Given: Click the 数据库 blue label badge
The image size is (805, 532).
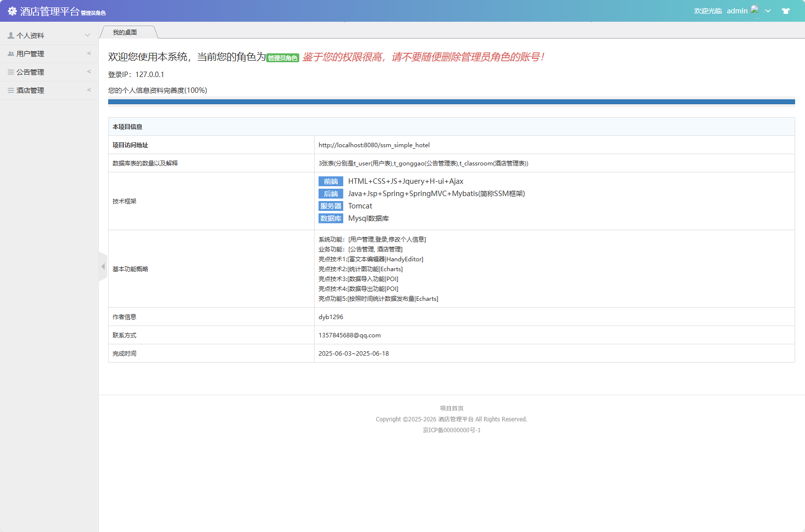Looking at the screenshot, I should tap(331, 218).
